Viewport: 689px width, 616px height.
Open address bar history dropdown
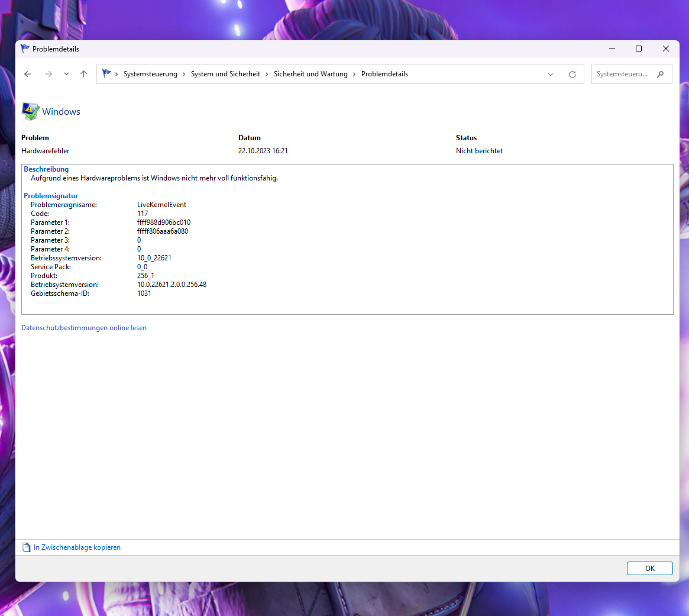click(x=551, y=75)
